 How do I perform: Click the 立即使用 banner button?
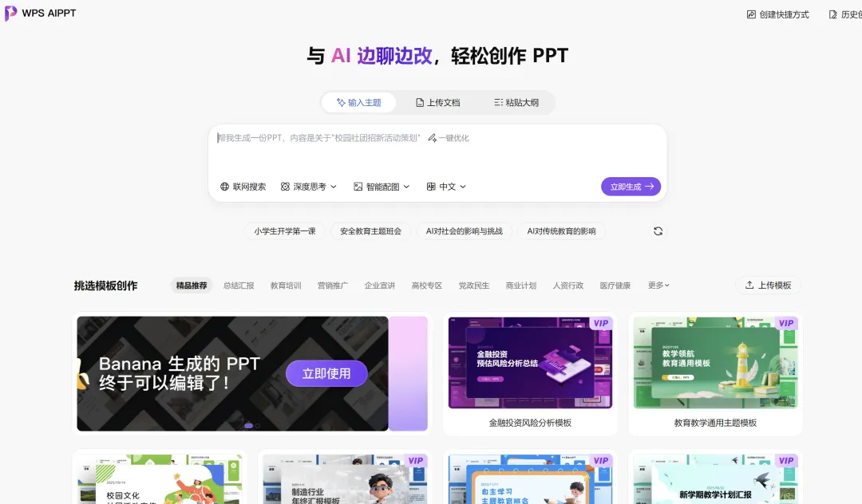tap(326, 374)
